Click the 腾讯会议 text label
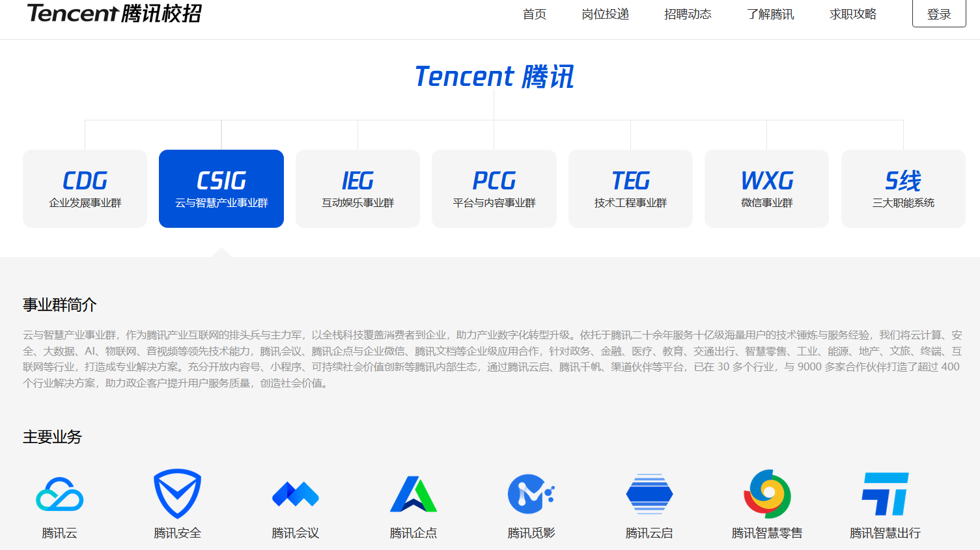980x550 pixels. pyautogui.click(x=296, y=533)
